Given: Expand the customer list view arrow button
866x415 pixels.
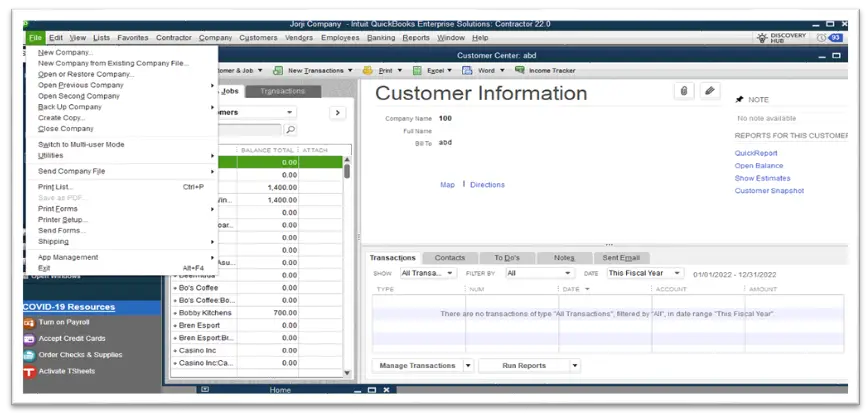Looking at the screenshot, I should 337,113.
